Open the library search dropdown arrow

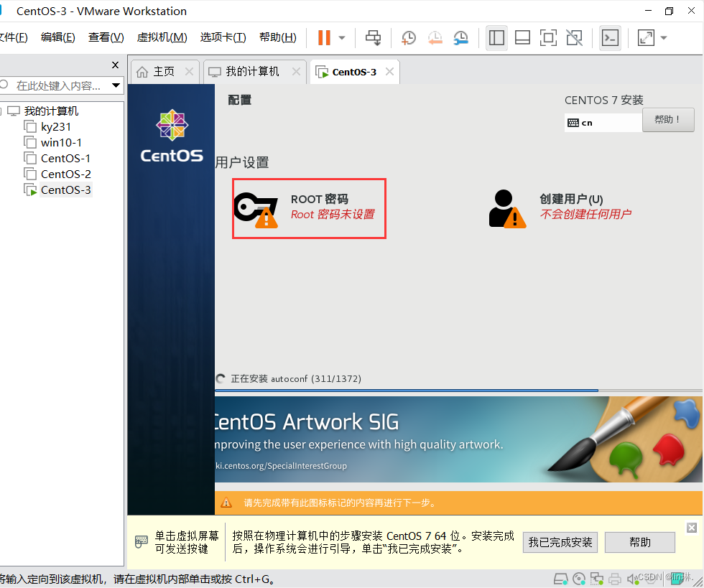(116, 85)
